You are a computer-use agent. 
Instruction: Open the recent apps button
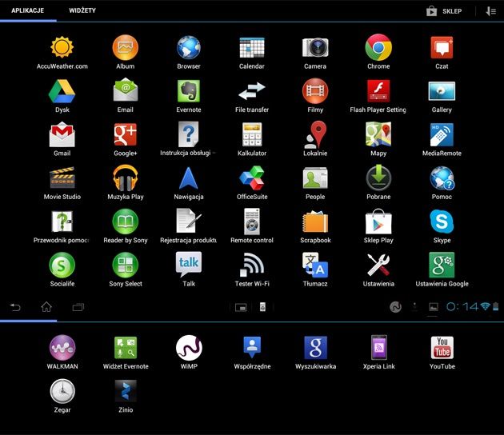point(78,307)
